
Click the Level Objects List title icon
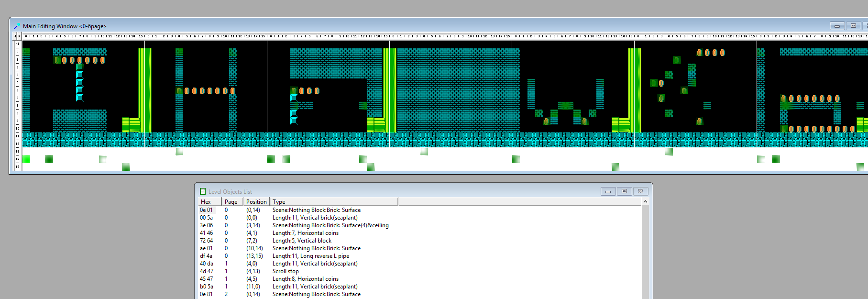click(x=203, y=191)
